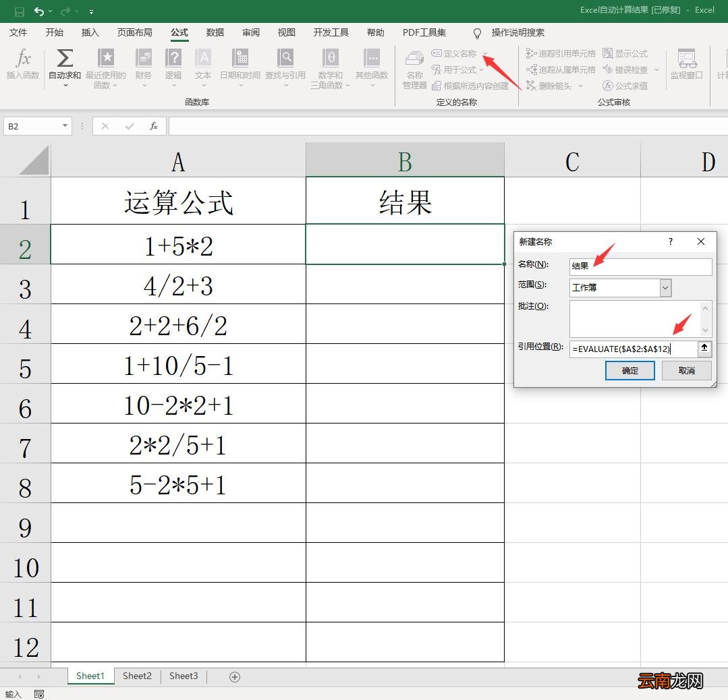
Task: Click the 取消 button in 新建名称 dialog
Action: click(687, 370)
